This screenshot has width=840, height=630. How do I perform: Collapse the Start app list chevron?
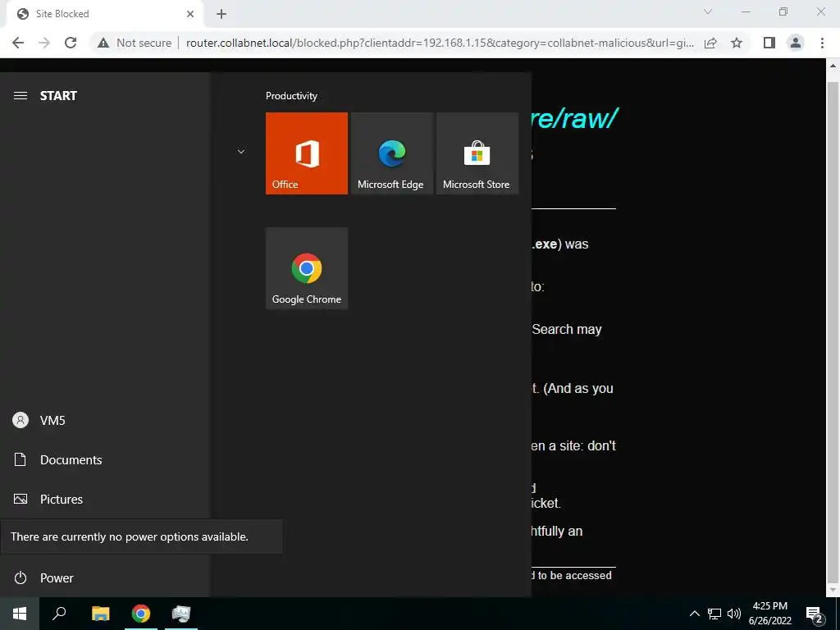[x=241, y=152]
